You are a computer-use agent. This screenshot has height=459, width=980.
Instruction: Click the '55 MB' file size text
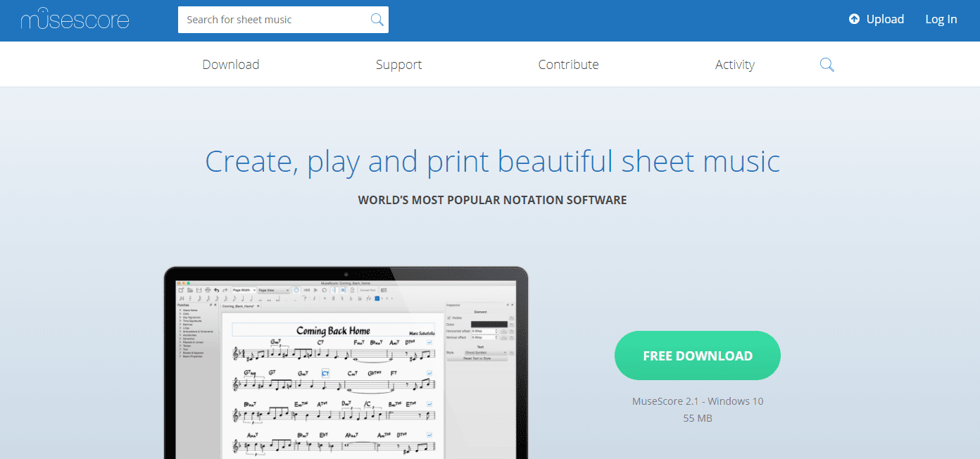pyautogui.click(x=698, y=418)
